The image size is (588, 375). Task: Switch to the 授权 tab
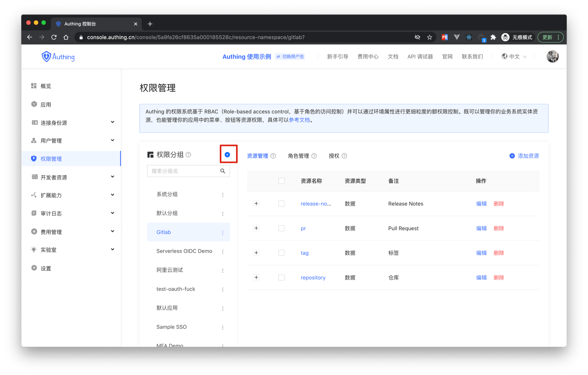click(334, 156)
